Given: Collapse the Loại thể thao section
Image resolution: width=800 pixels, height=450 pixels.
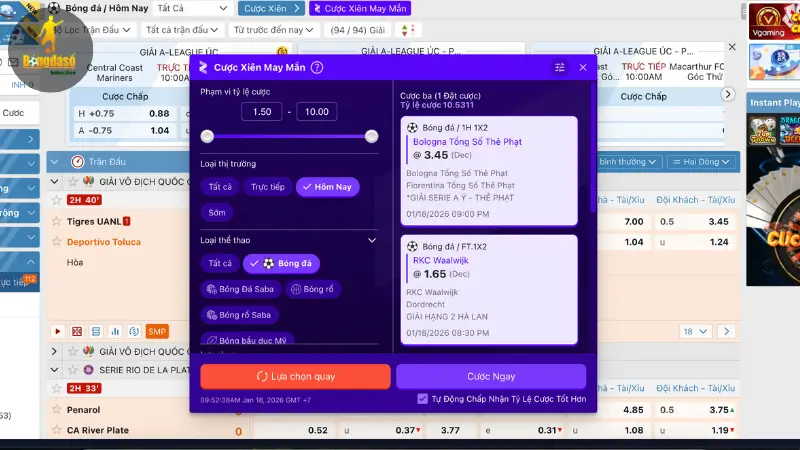Looking at the screenshot, I should 372,240.
